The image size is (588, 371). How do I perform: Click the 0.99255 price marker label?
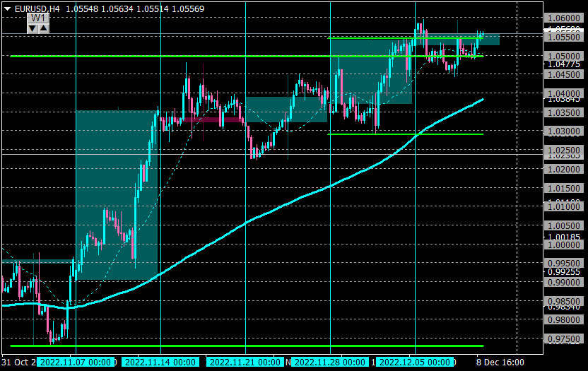click(x=564, y=272)
